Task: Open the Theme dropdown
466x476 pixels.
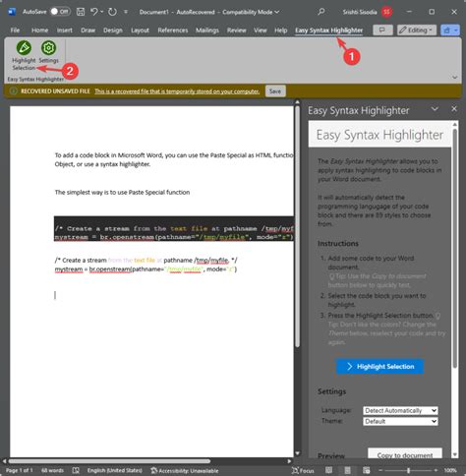Action: click(400, 421)
